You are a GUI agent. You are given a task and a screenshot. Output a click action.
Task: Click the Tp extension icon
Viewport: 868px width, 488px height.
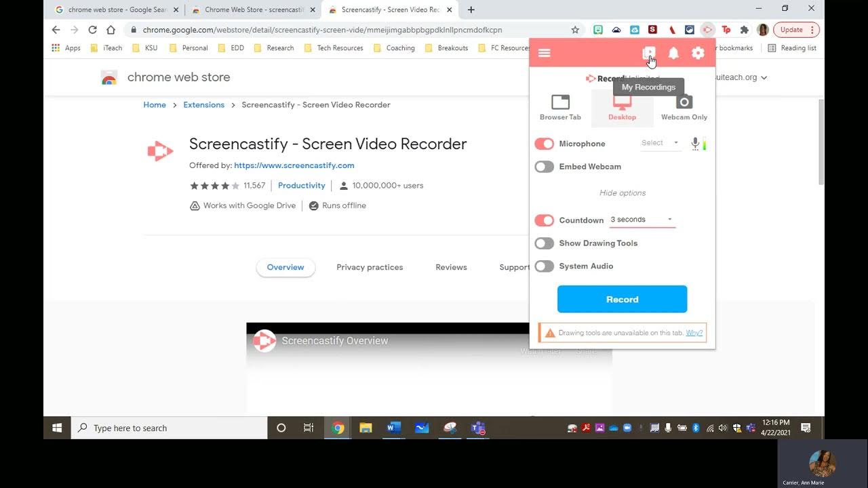coord(726,30)
